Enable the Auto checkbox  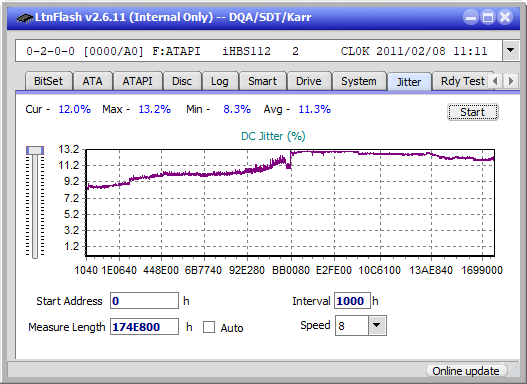(209, 327)
